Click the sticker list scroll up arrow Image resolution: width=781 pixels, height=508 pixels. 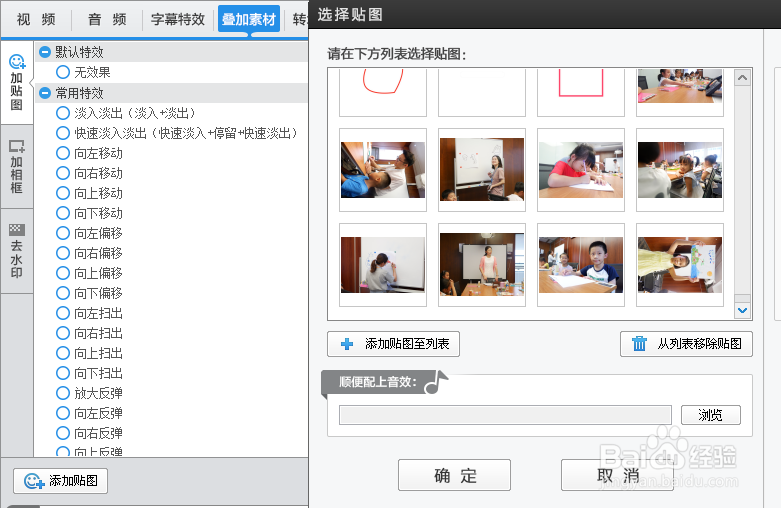tap(742, 78)
